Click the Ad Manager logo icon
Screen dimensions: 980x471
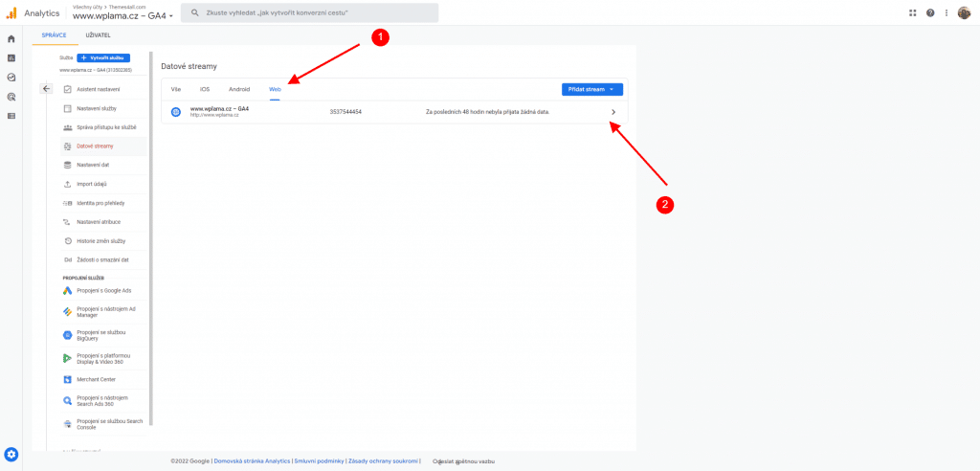point(68,311)
